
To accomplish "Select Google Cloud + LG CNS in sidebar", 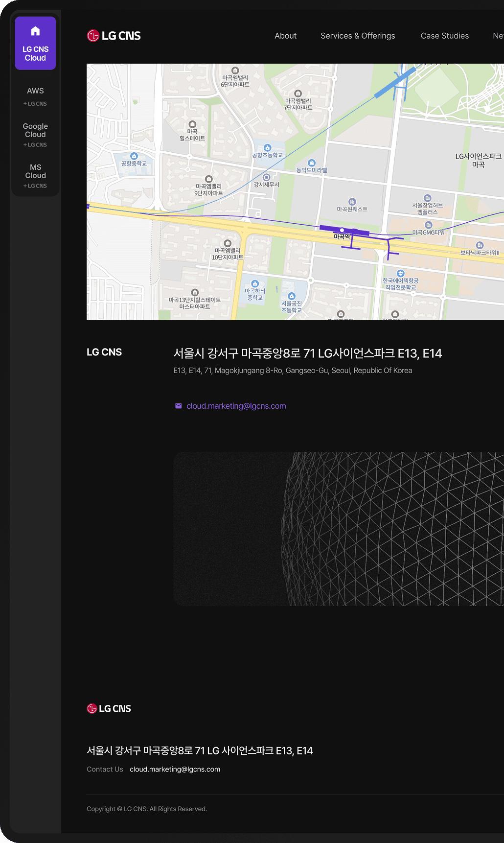I will coord(35,135).
